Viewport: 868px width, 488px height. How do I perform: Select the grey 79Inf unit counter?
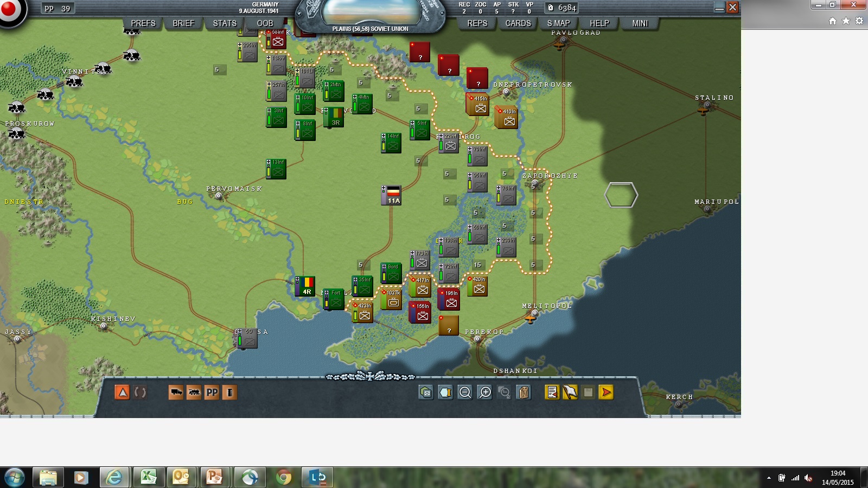click(477, 156)
